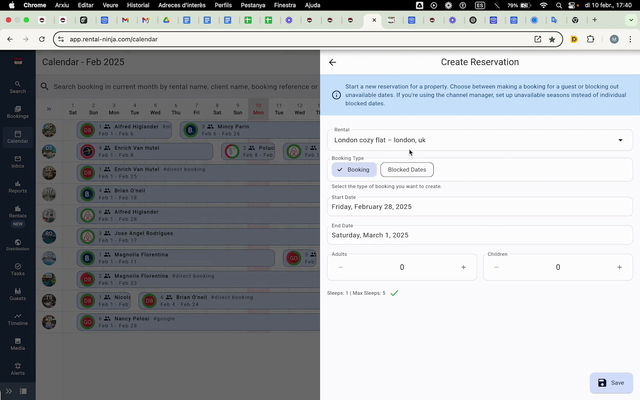Screen dimensions: 640x400
Task: Click the Rental Ninja logo
Action: [18, 62]
